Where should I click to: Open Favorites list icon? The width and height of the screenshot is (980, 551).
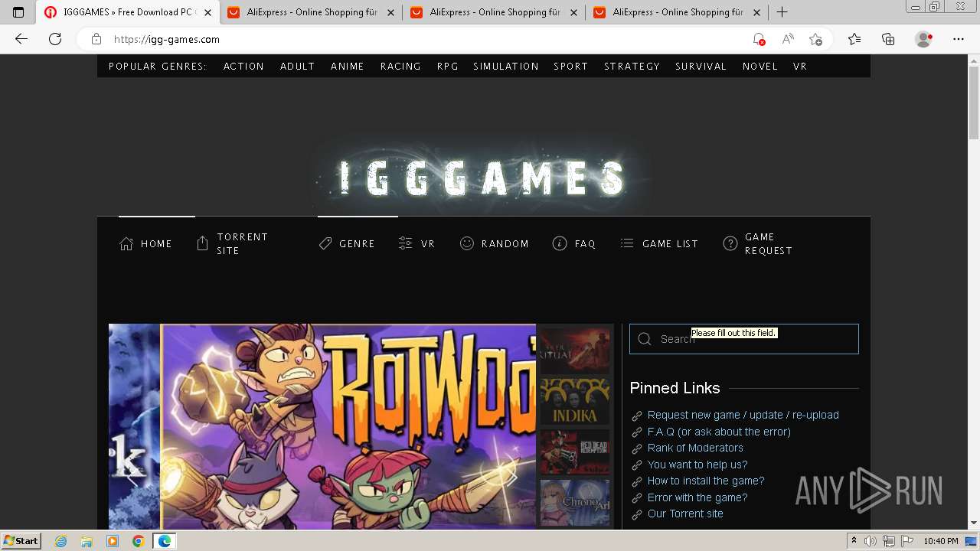[x=854, y=39]
